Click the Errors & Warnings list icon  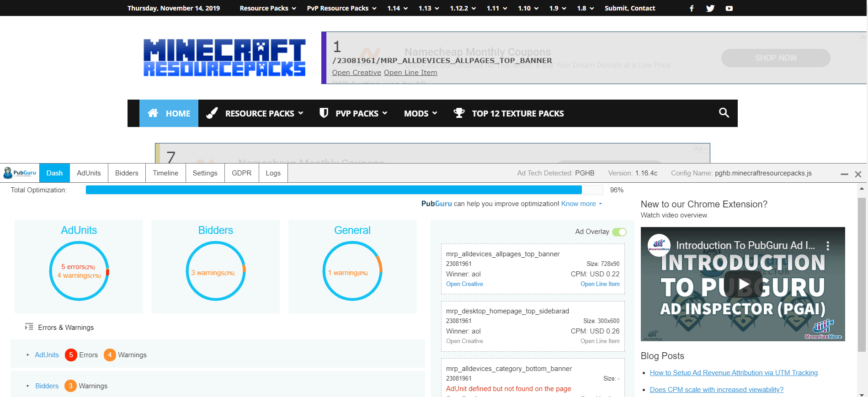29,327
